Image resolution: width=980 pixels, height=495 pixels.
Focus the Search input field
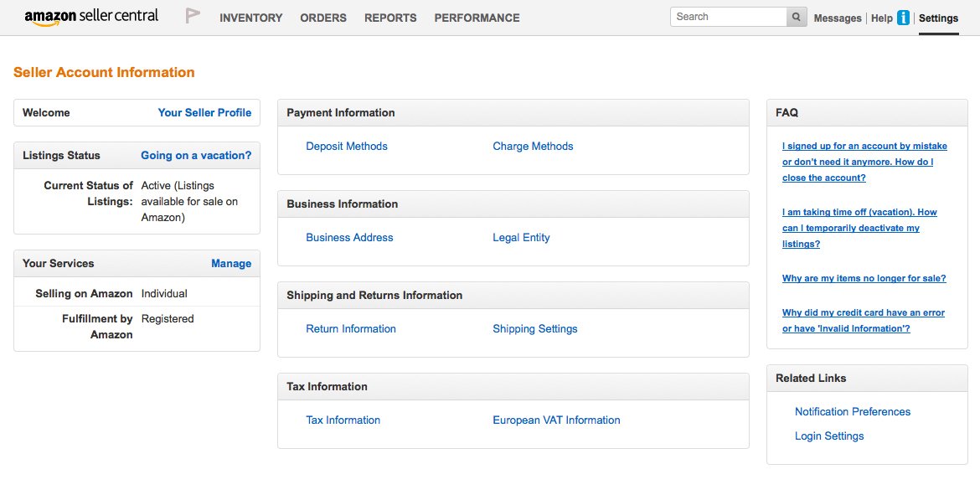(x=729, y=17)
